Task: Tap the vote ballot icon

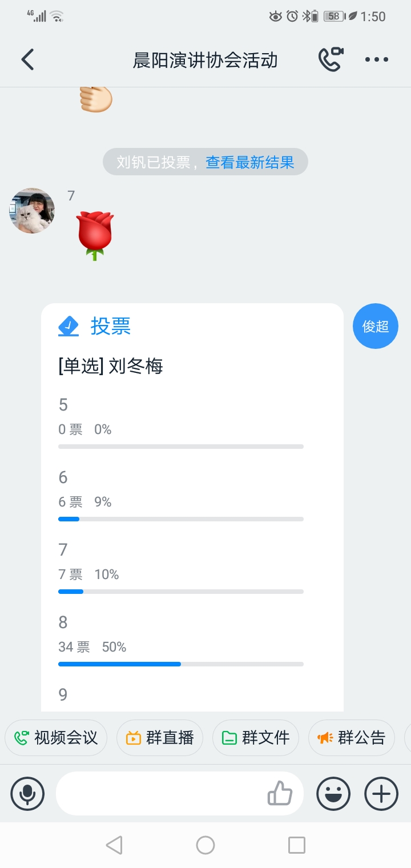Action: pos(68,326)
